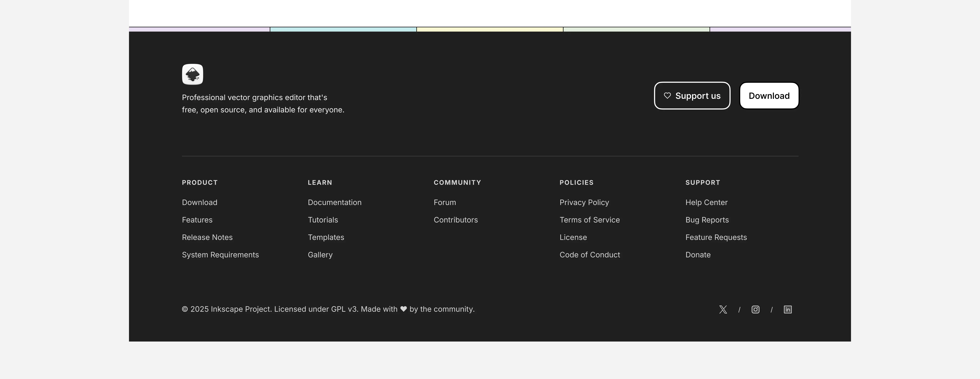Open the LinkedIn social icon
Viewport: 980px width, 379px height.
787,309
